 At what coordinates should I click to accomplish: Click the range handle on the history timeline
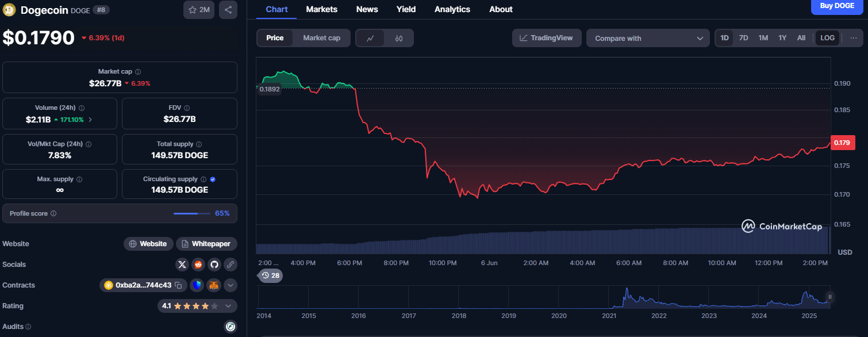click(x=829, y=297)
